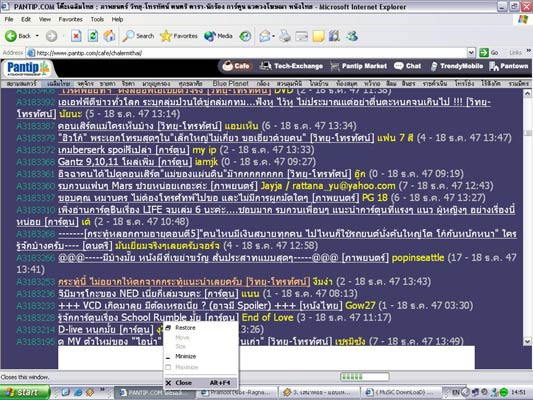Open the Gantz 9,10,11 thread link
This screenshot has width=533, height=400.
pyautogui.click(x=125, y=162)
